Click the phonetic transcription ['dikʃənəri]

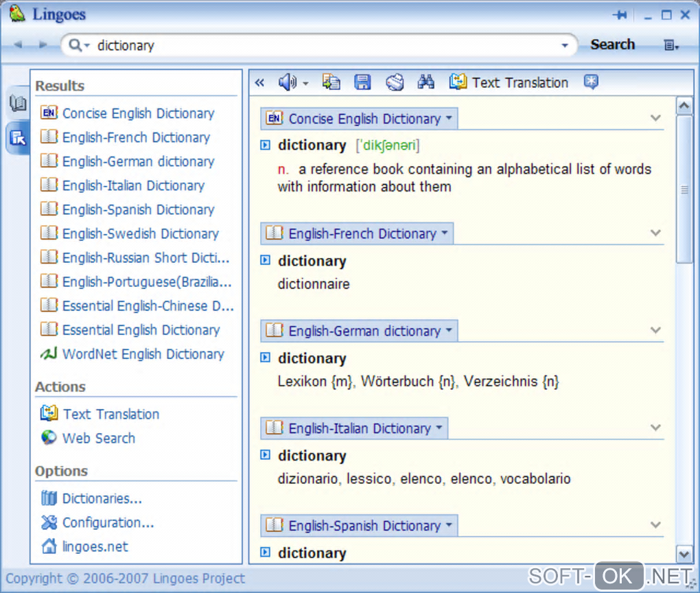coord(388,146)
